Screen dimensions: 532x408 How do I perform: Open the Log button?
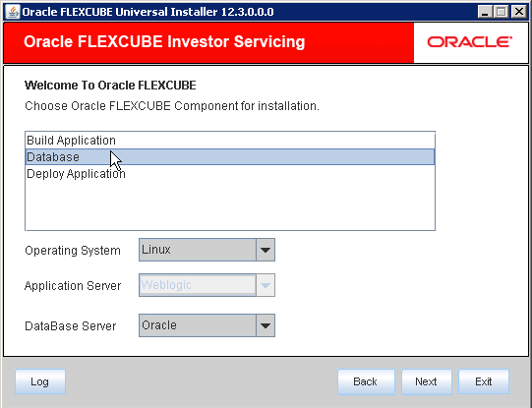40,381
